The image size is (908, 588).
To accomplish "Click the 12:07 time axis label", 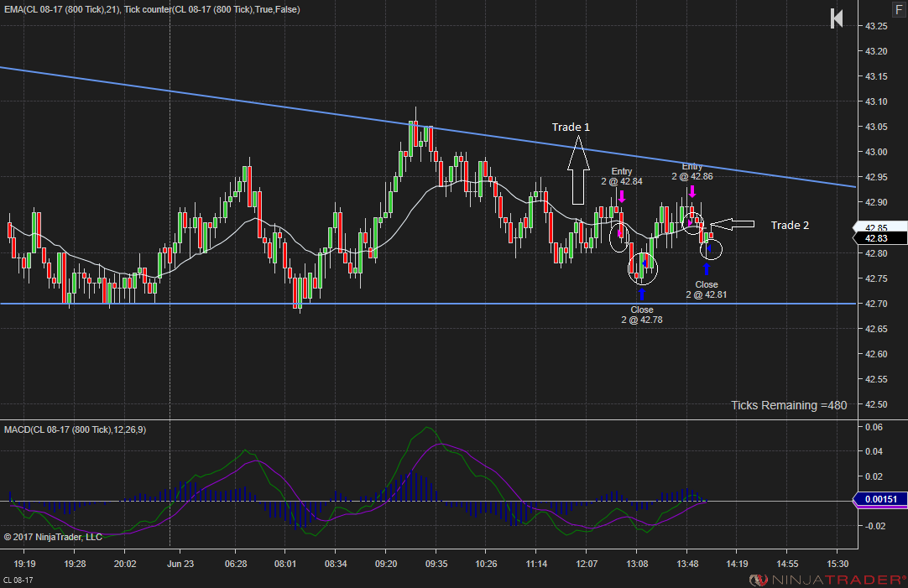I will (x=587, y=564).
